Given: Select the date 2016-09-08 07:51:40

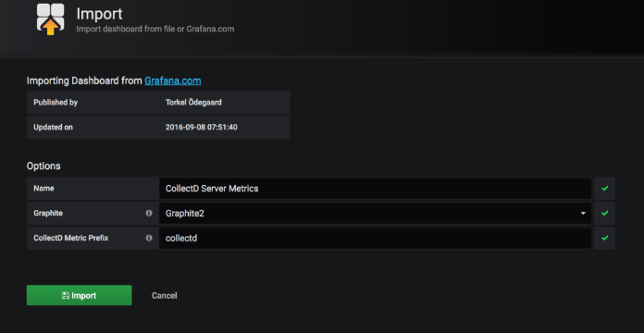Looking at the screenshot, I should (202, 128).
